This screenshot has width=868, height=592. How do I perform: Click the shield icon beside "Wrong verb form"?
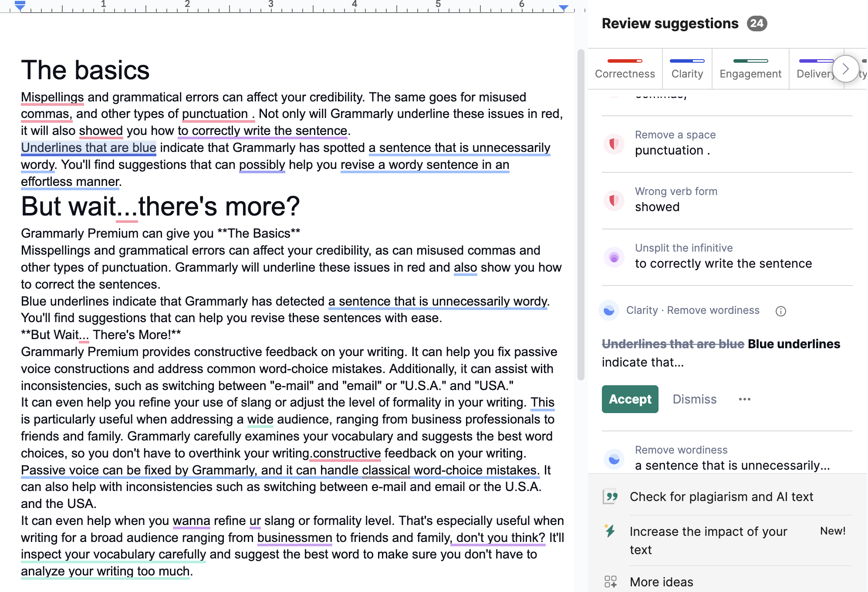coord(614,201)
